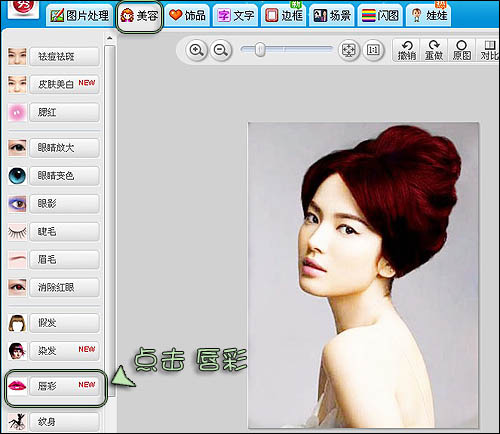Screen dimensions: 500x434
Task: Open the 图片处理 tab
Action: click(x=79, y=15)
